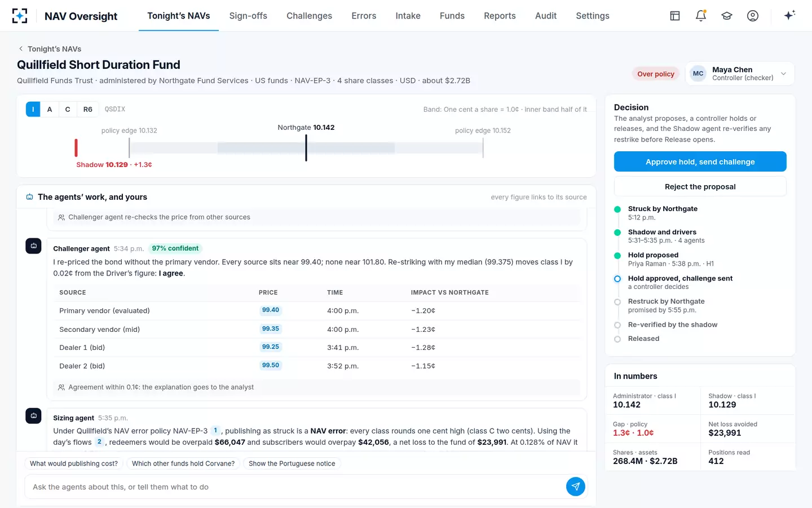Click the graduation cap icon

727,16
